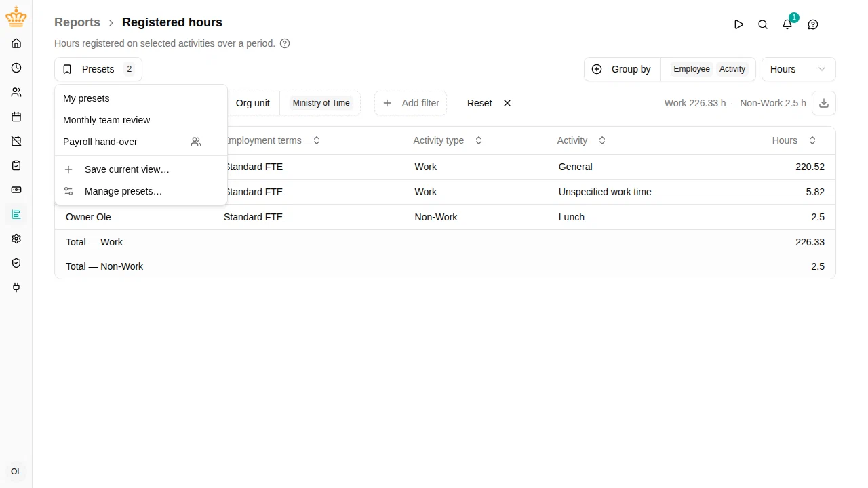Screen dimensions: 868x488
Task: Click the Group by button
Action: [623, 69]
